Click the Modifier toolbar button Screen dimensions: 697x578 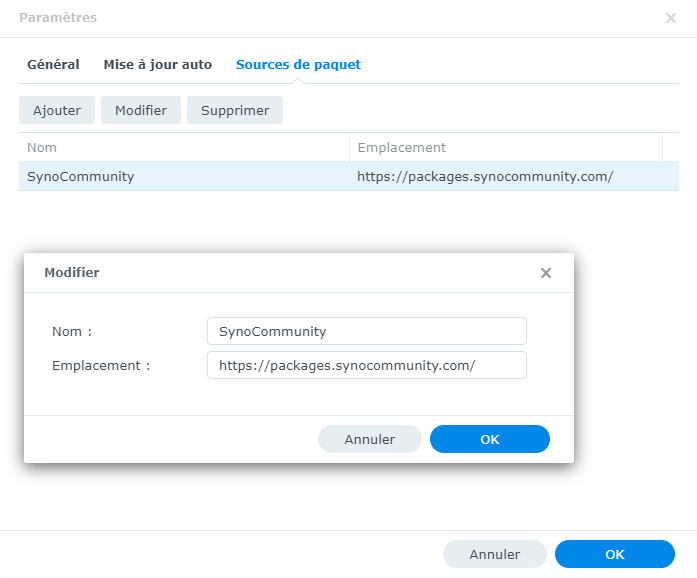tap(141, 110)
